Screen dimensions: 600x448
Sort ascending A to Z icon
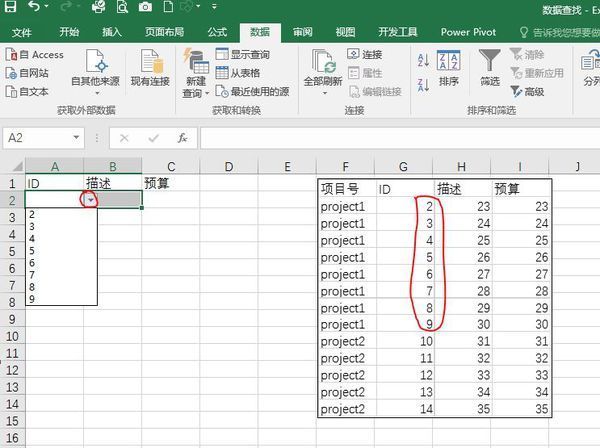423,60
